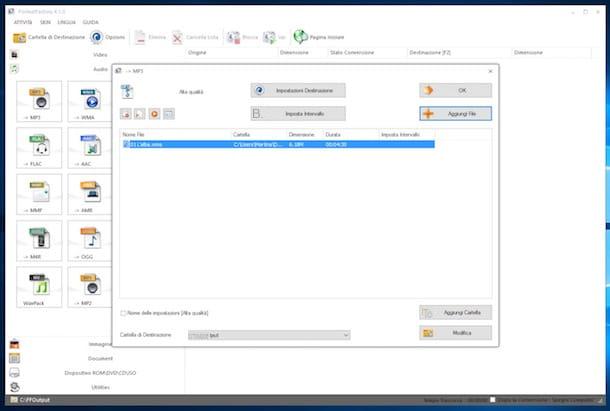This screenshot has height=411, width=610.
Task: Open the SKIN menu
Action: (x=45, y=22)
